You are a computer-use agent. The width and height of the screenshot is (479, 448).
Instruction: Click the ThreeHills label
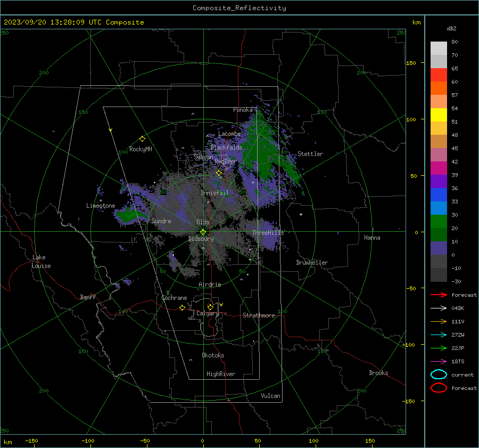268,233
